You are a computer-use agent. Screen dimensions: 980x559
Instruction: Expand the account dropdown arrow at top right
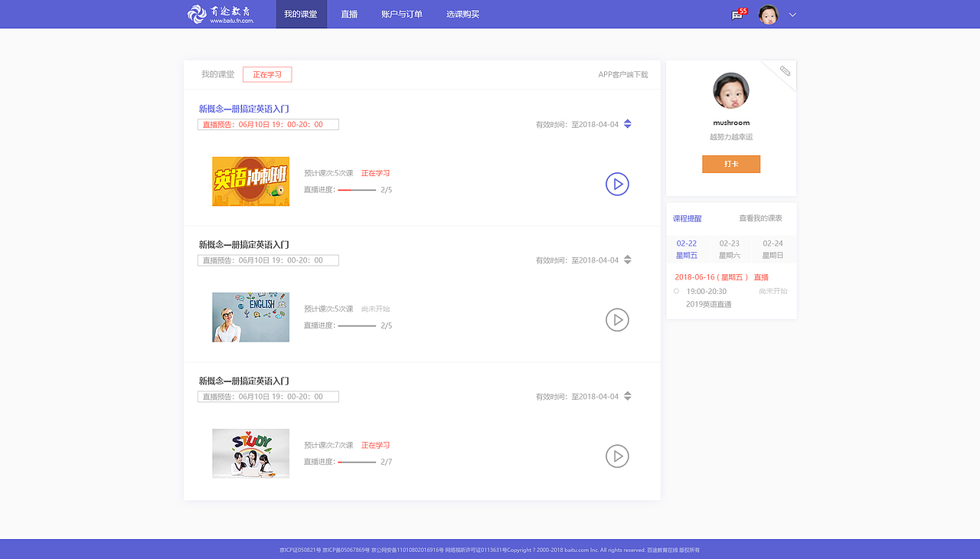tap(792, 15)
